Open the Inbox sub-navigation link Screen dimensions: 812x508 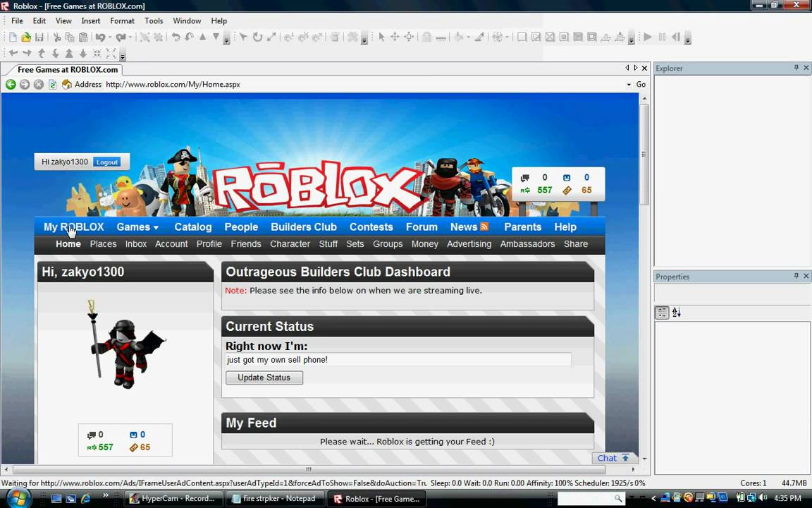coord(136,243)
